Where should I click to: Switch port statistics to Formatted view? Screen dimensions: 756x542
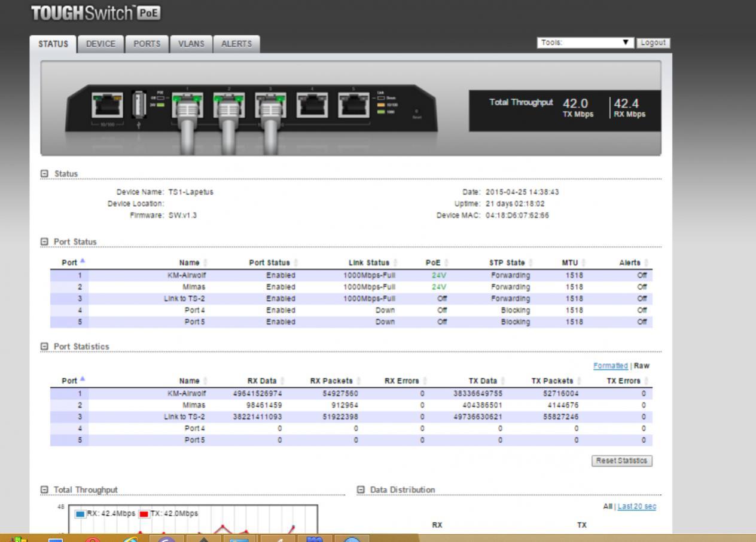[610, 366]
